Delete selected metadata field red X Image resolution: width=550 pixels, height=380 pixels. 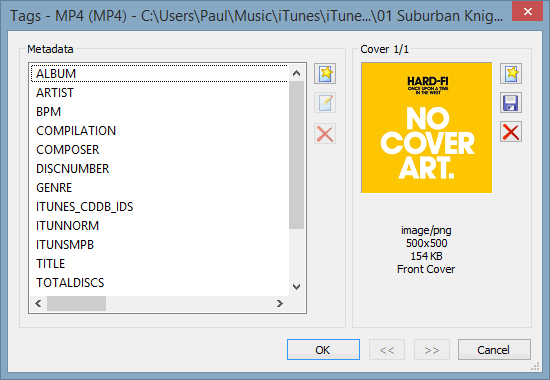[x=325, y=134]
